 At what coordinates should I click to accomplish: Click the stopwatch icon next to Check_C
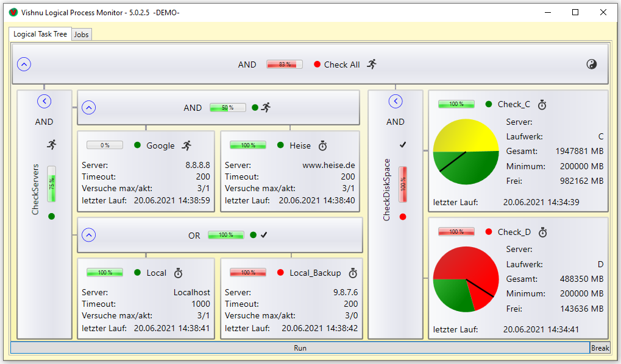542,105
